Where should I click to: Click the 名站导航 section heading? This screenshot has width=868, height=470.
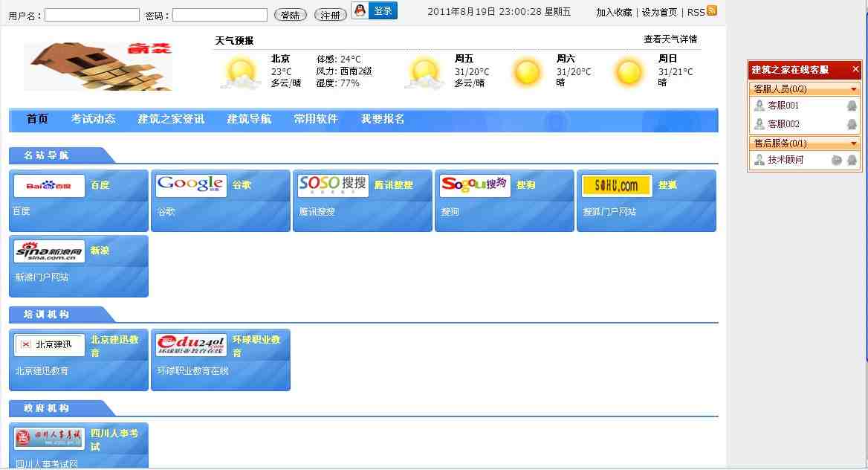click(46, 155)
